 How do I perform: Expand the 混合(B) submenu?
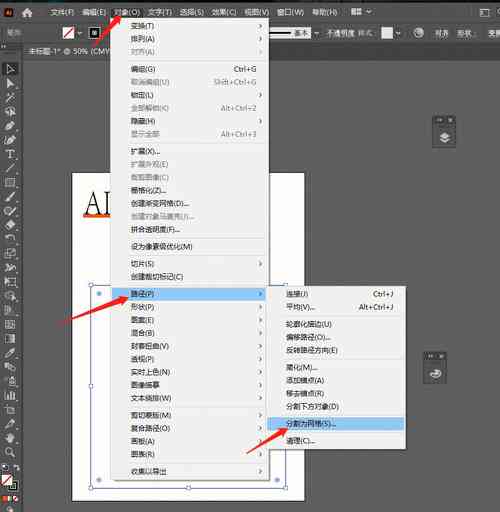coord(189,333)
